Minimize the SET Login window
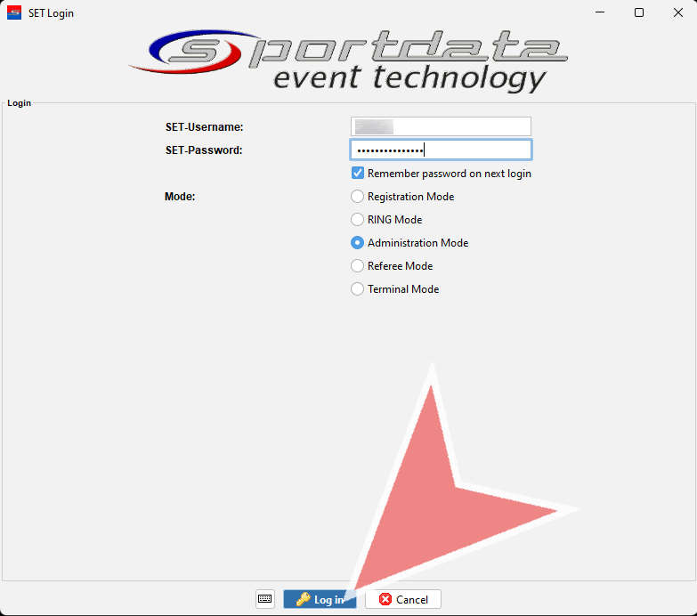The height and width of the screenshot is (616, 697). click(597, 13)
